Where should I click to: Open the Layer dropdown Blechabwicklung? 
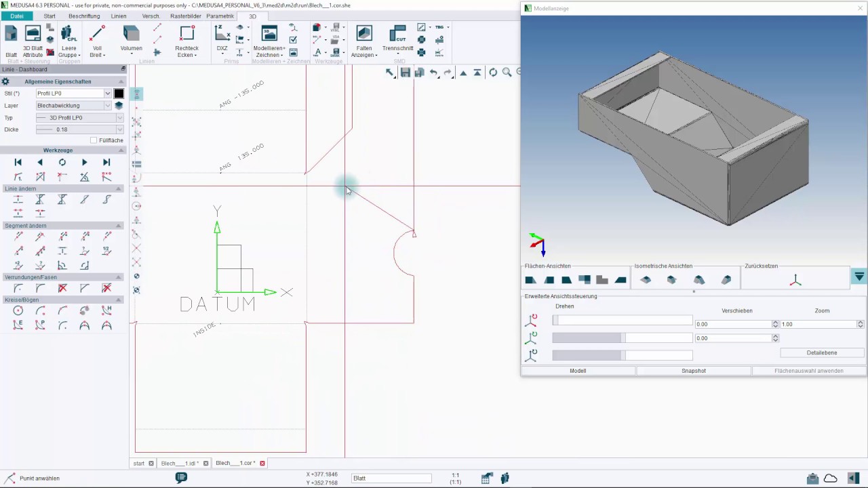tap(73, 106)
